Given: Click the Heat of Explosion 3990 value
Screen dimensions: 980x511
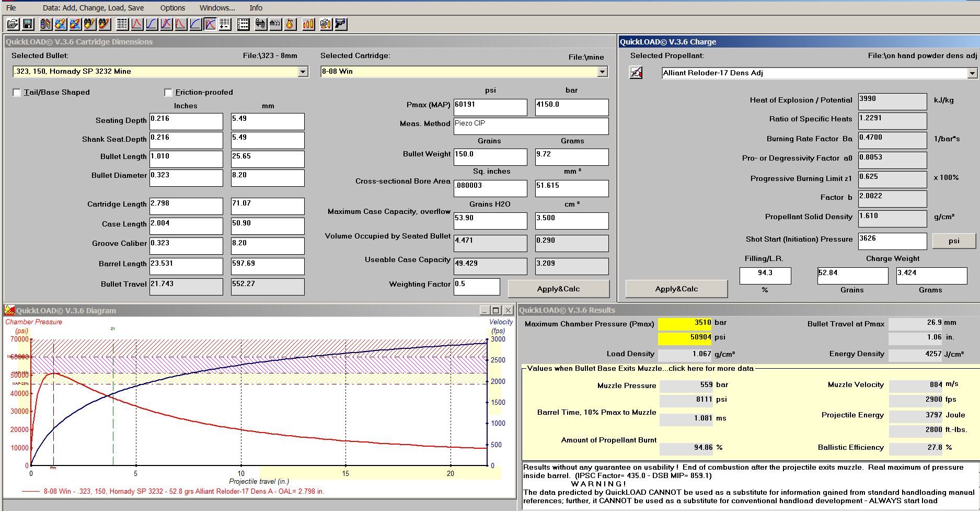Looking at the screenshot, I should coord(892,101).
